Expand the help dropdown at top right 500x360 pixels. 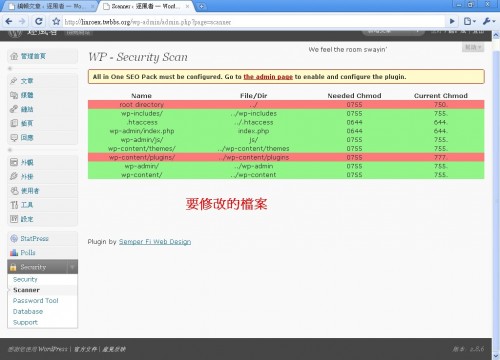tap(473, 47)
